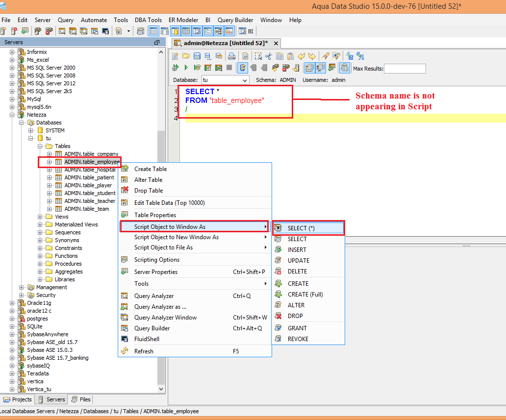Choose GRANT in the script submenu
Image resolution: width=506 pixels, height=420 pixels.
coord(308,328)
